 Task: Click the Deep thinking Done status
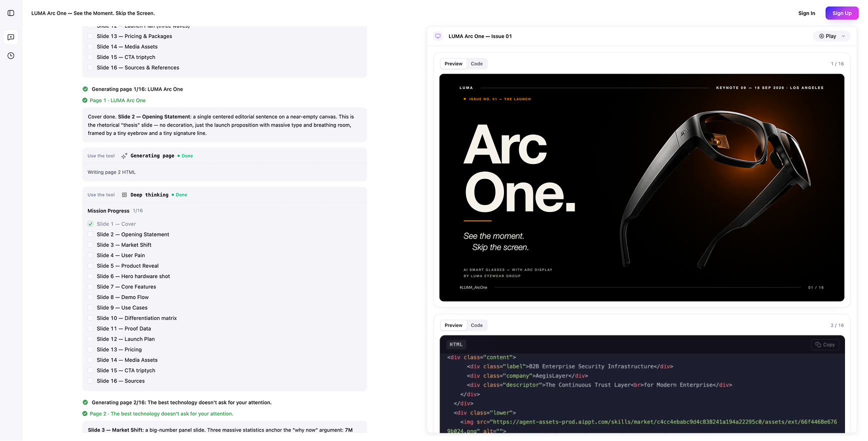coord(179,195)
